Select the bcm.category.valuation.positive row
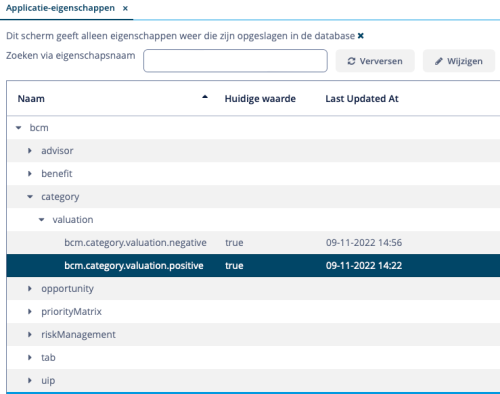 pos(253,266)
